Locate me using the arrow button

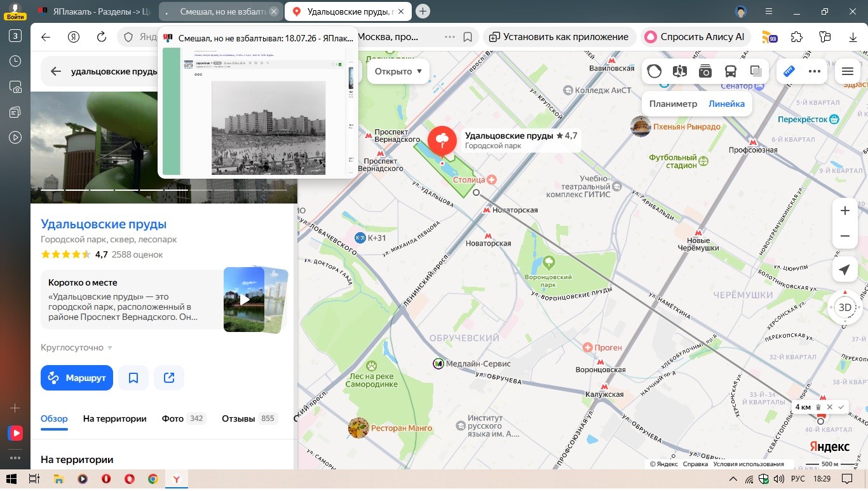pyautogui.click(x=844, y=270)
